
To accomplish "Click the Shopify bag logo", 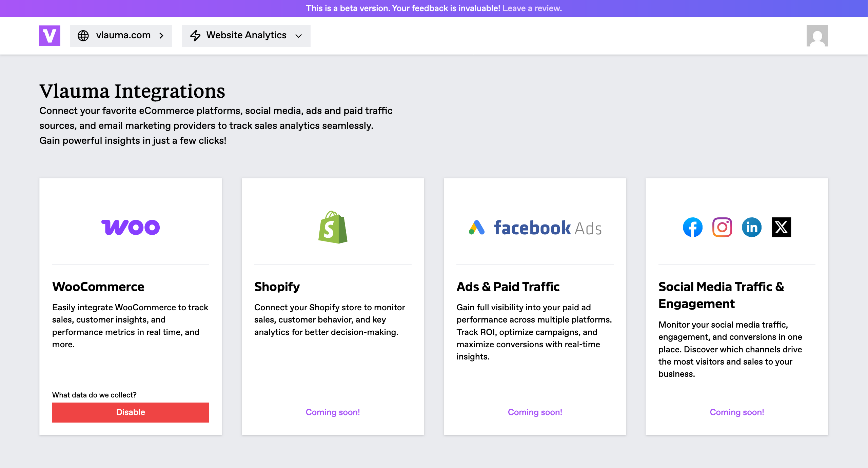I will (333, 227).
